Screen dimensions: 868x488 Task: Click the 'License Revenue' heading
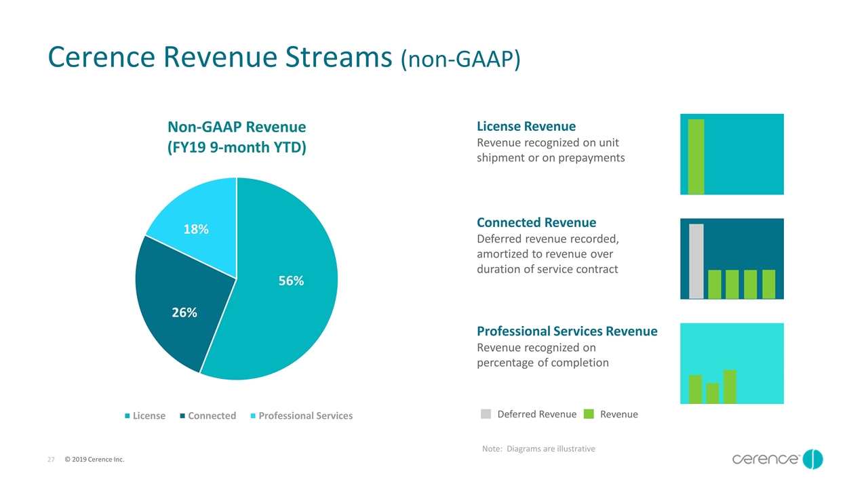[x=526, y=126]
